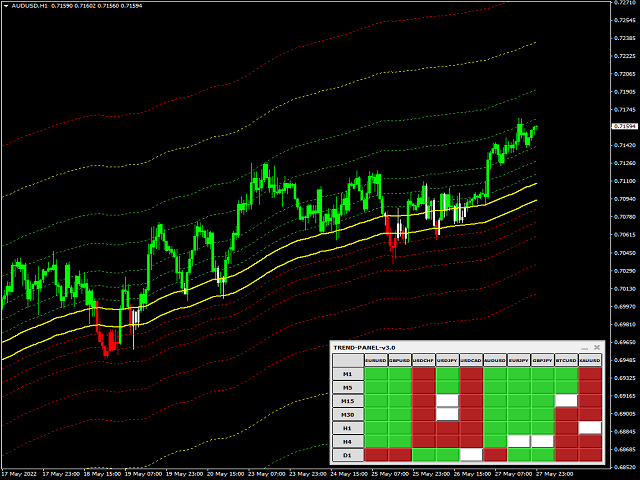Select the GBPJPY column header button

pyautogui.click(x=542, y=360)
